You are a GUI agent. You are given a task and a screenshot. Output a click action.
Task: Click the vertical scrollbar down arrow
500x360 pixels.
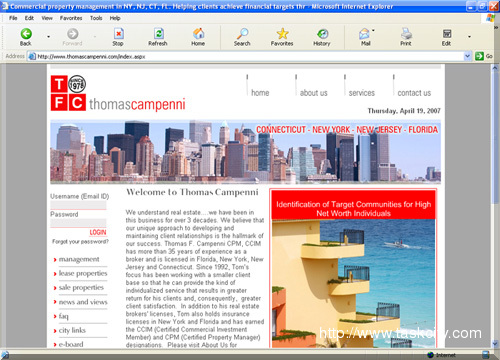tap(495, 343)
